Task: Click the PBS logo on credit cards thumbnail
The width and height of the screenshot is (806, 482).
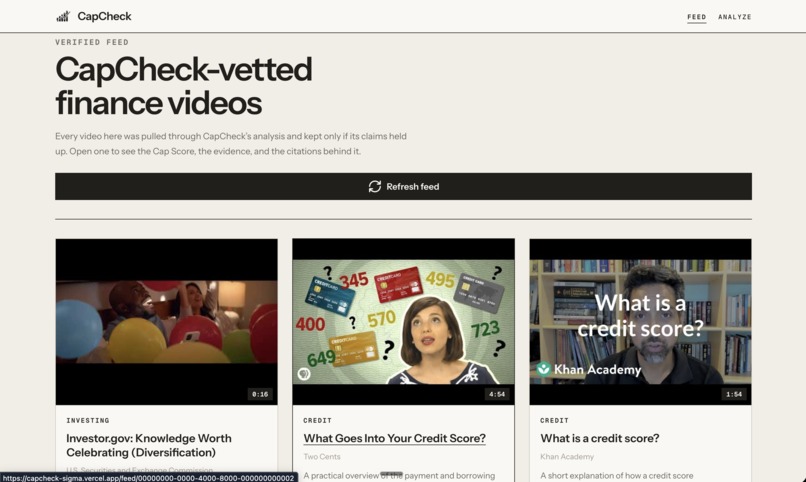Action: [304, 374]
